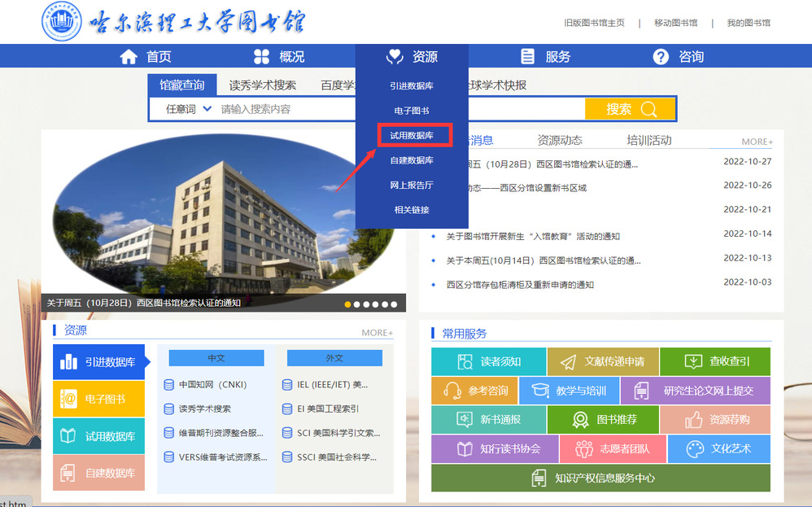Open 相关链接 in the 资源 dropdown menu

click(412, 210)
